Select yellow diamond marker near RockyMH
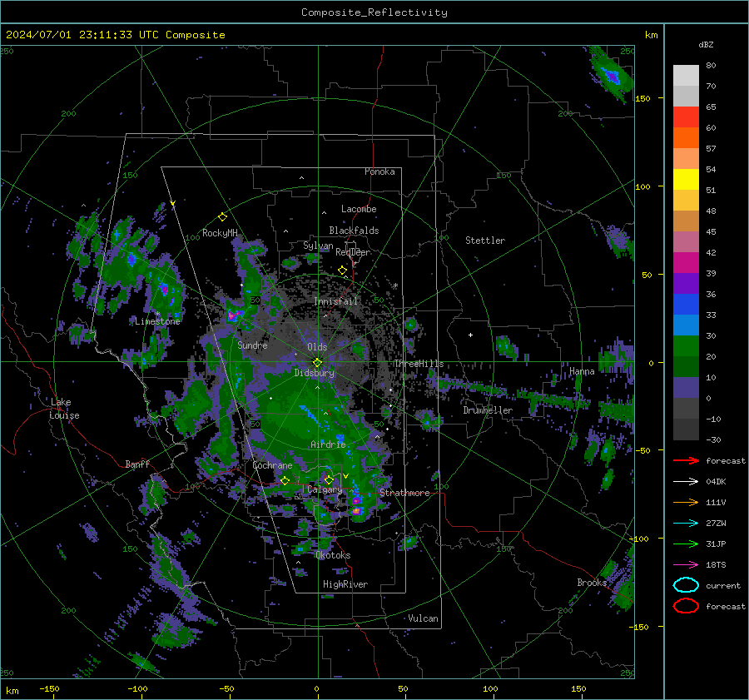The height and width of the screenshot is (700, 749). [x=222, y=217]
